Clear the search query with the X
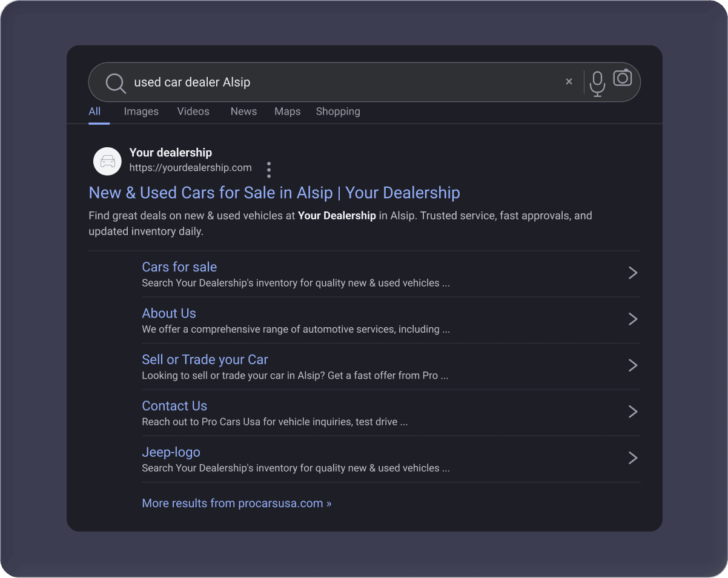Viewport: 728px width, 578px height. pyautogui.click(x=569, y=82)
